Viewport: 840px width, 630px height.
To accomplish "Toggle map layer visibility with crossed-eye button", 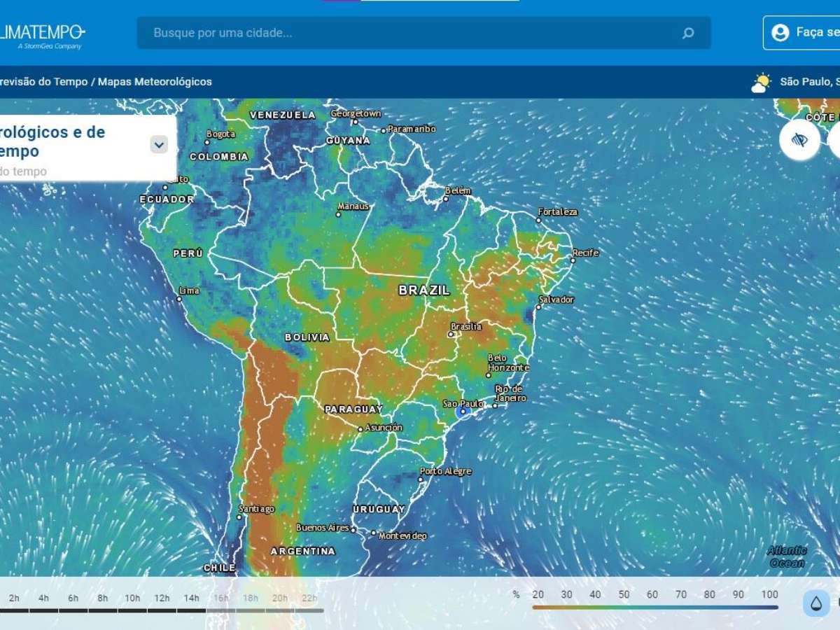I will point(799,140).
